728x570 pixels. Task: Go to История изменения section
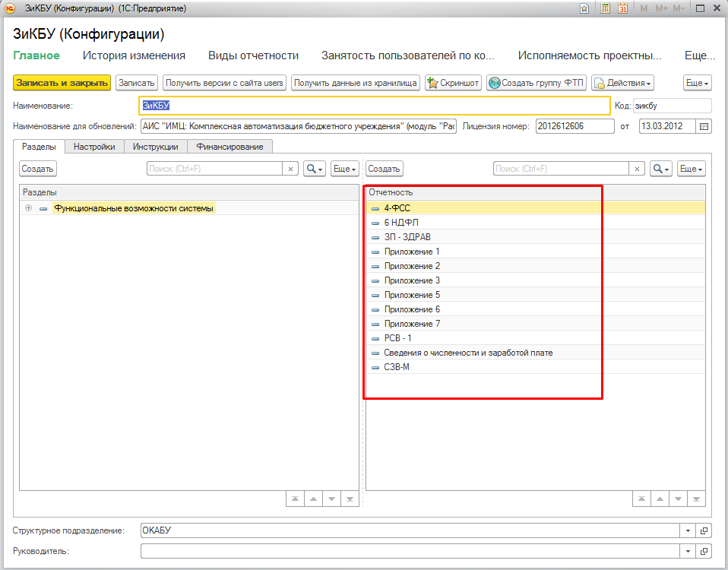(x=134, y=55)
